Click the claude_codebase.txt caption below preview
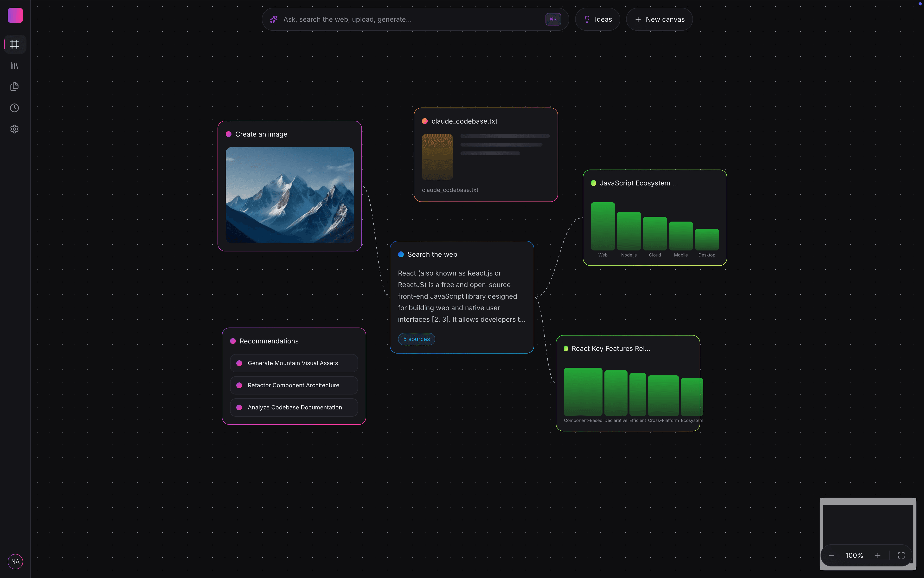This screenshot has height=578, width=924. coord(450,190)
